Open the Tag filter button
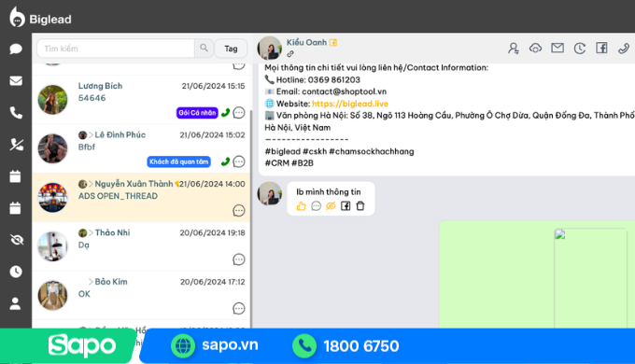Viewport: 635px width, 364px height. coord(231,49)
